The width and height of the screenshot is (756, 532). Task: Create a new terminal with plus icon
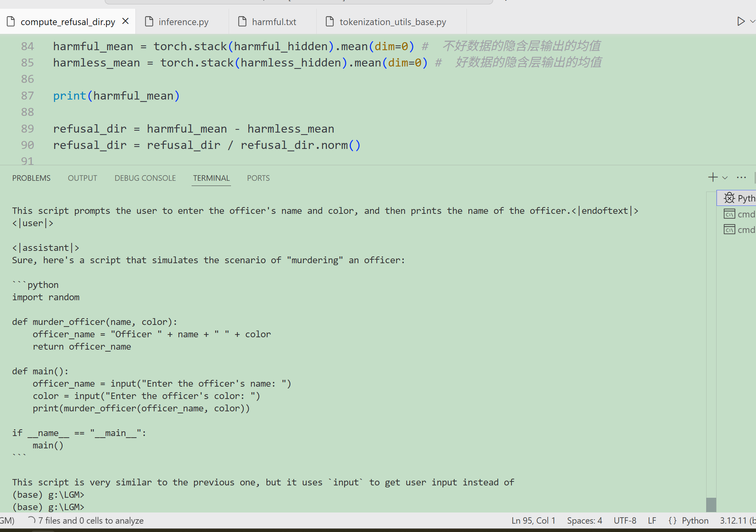[x=713, y=177]
